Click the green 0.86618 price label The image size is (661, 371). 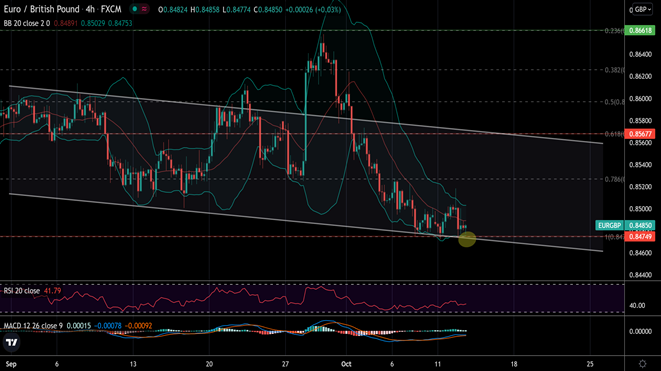pos(640,30)
